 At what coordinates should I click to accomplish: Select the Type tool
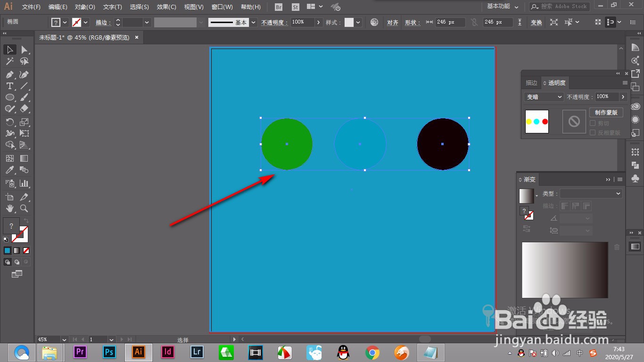tap(10, 86)
